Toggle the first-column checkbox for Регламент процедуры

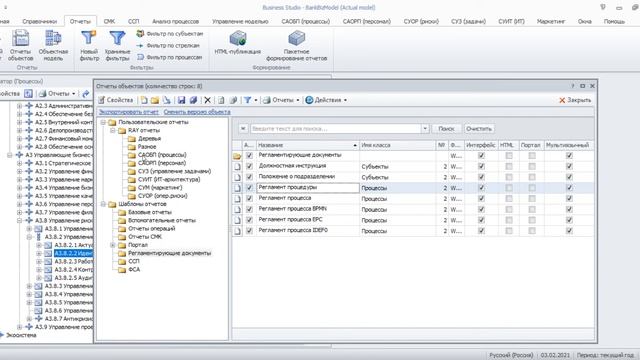click(249, 188)
